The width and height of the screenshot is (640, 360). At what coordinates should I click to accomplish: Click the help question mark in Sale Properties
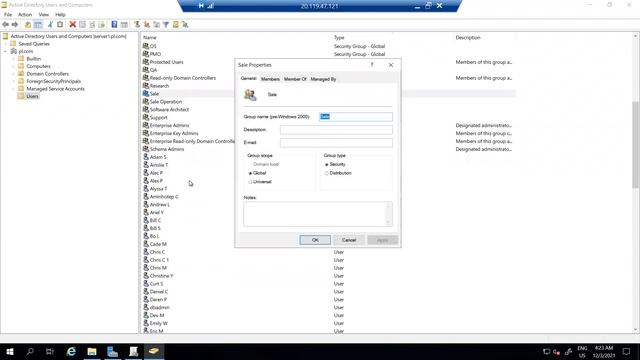click(372, 65)
